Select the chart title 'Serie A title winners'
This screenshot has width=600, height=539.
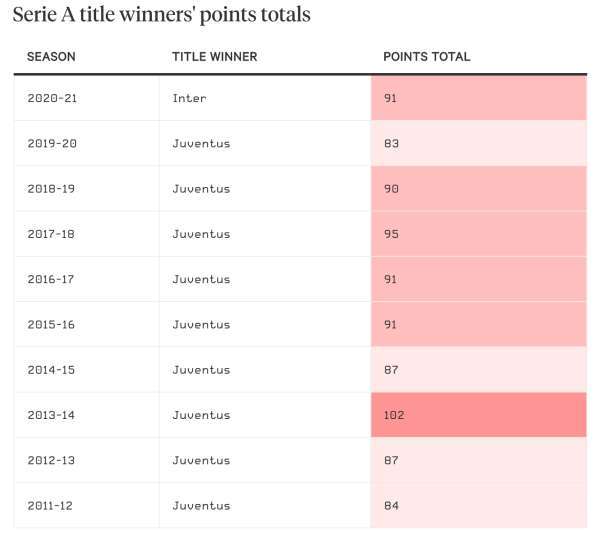161,15
